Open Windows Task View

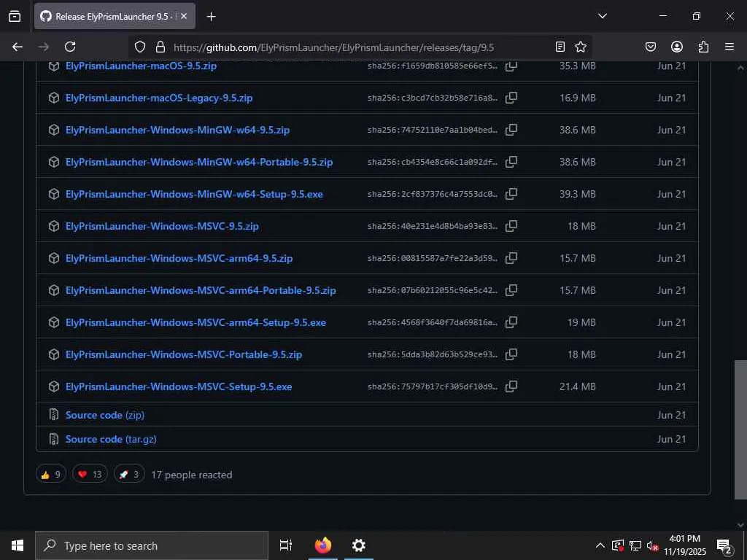pos(286,545)
